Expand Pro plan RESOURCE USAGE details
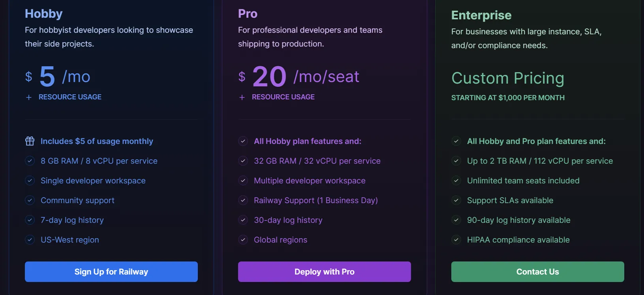This screenshot has height=295, width=644. coord(283,97)
